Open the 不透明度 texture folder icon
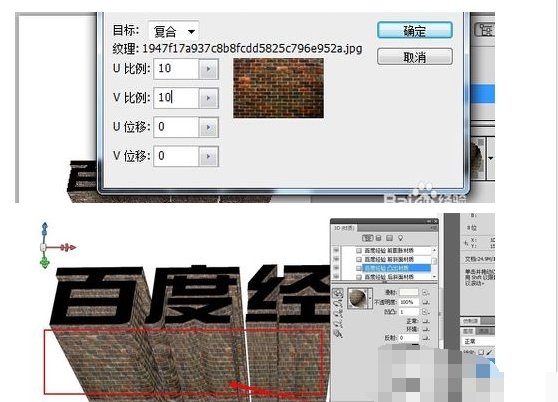Image resolution: width=558 pixels, height=402 pixels. pos(425,302)
